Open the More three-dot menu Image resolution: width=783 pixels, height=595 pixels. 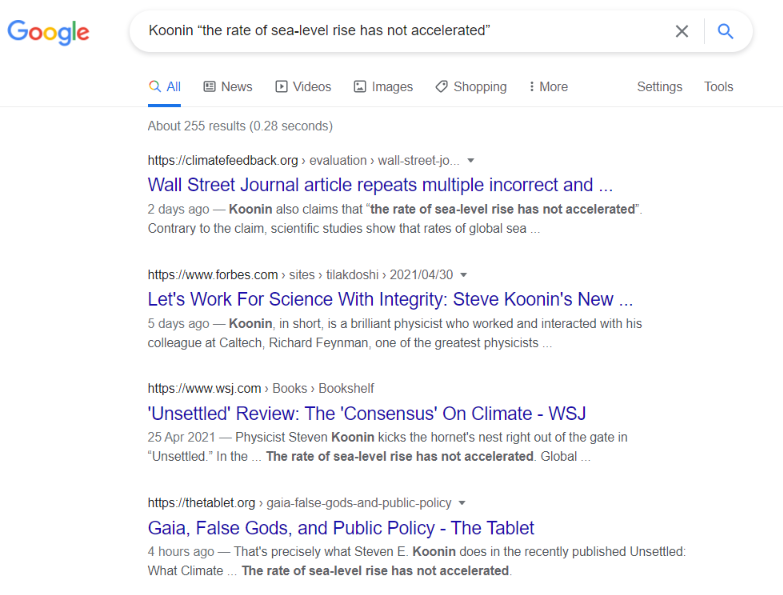coord(548,87)
